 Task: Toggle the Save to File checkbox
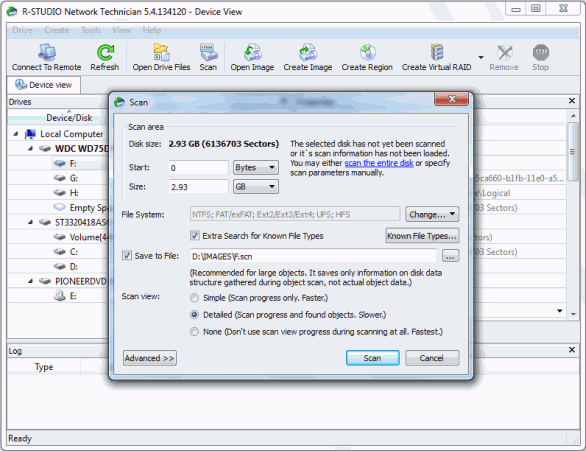tap(127, 256)
